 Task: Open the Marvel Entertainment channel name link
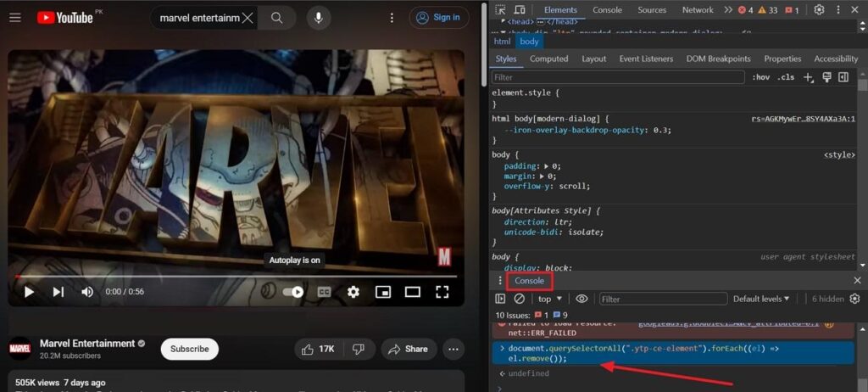[87, 344]
